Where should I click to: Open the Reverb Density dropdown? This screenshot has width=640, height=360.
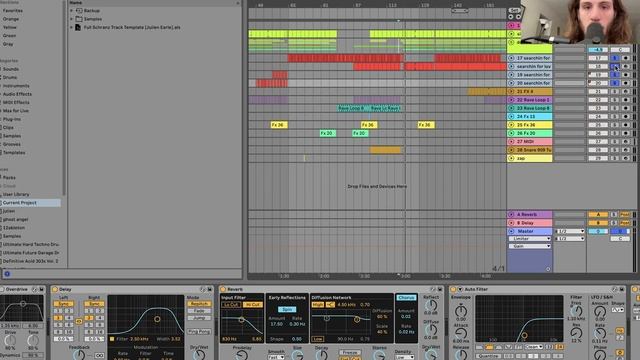click(404, 357)
